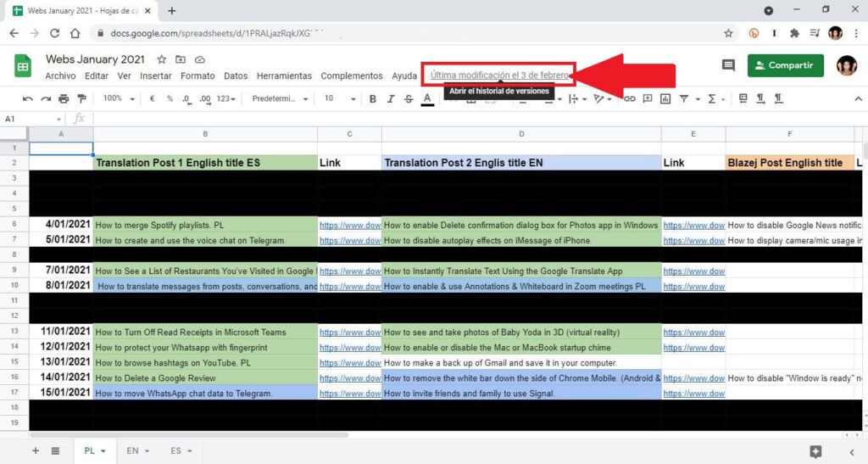This screenshot has width=868, height=464.
Task: Open link in row 6 column C
Action: tap(350, 226)
